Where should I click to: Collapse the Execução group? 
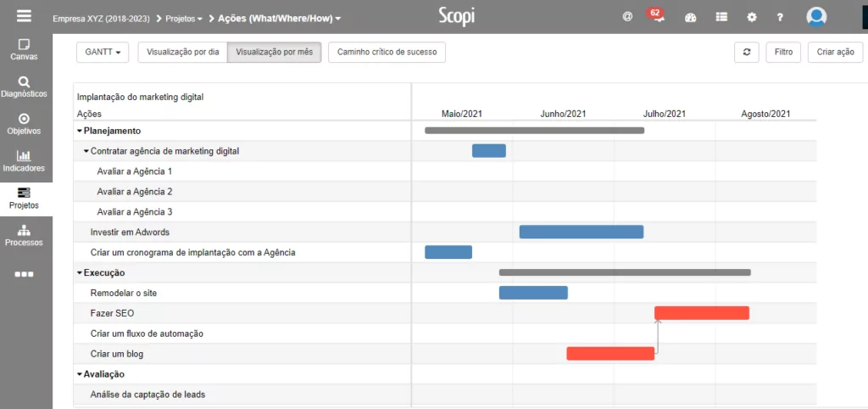80,273
